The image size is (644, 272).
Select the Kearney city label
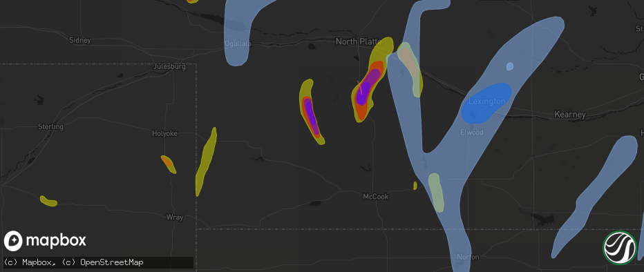pos(569,115)
